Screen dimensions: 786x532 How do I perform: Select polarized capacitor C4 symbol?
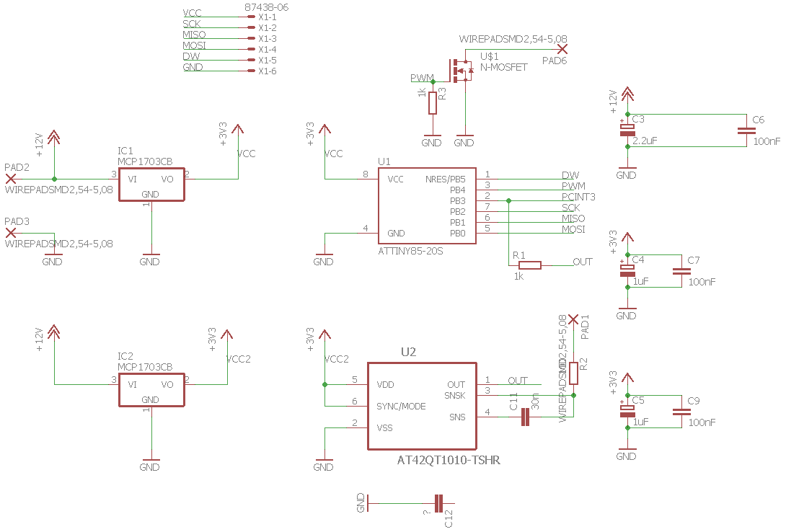tap(627, 270)
